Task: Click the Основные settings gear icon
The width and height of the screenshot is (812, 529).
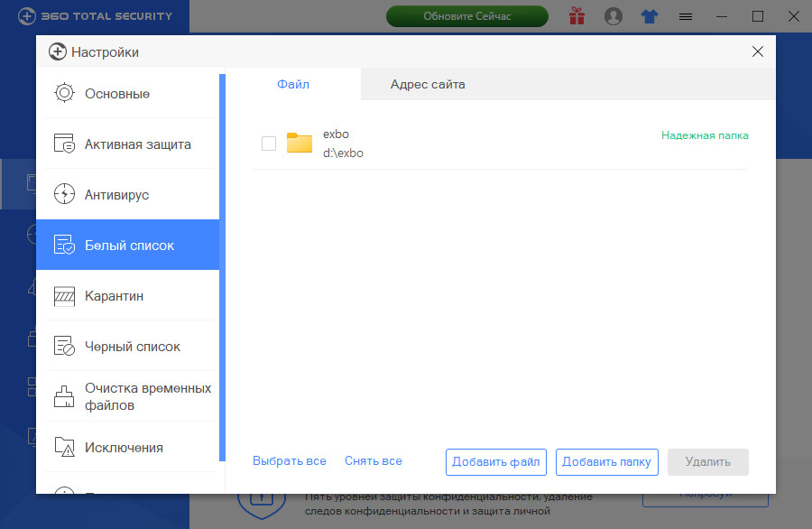Action: [x=64, y=93]
